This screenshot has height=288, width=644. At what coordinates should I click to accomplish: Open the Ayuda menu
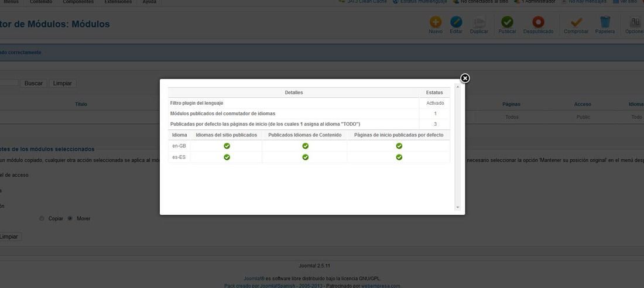tap(149, 2)
